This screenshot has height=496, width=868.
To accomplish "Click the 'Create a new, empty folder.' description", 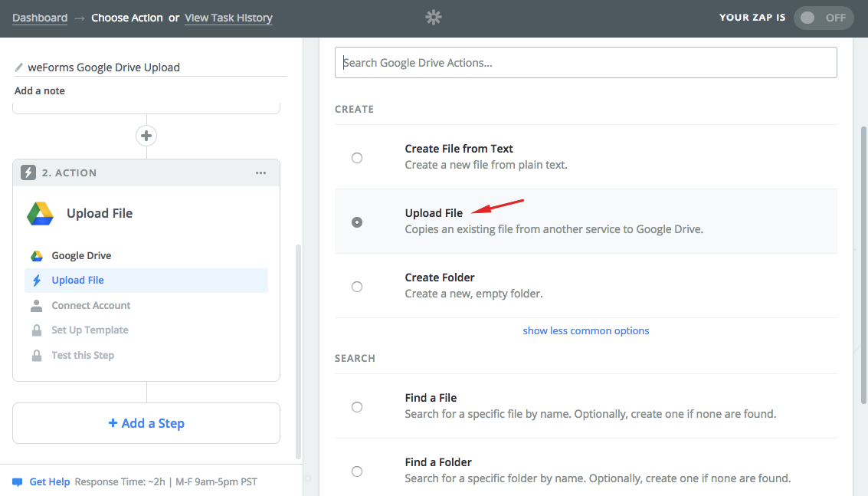I will (x=474, y=294).
